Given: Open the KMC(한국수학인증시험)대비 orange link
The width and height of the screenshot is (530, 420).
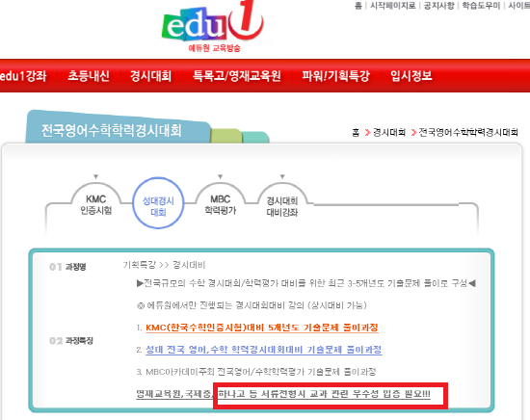Looking at the screenshot, I should pos(262,328).
